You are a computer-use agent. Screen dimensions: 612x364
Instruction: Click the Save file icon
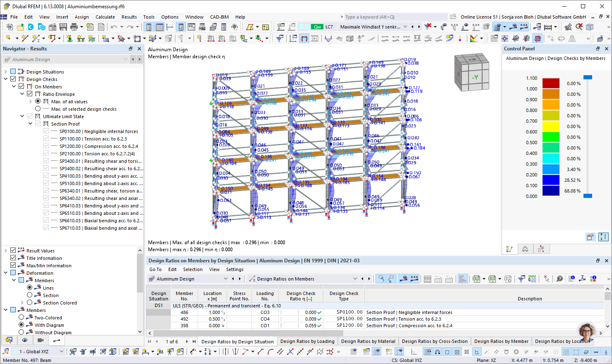point(63,27)
